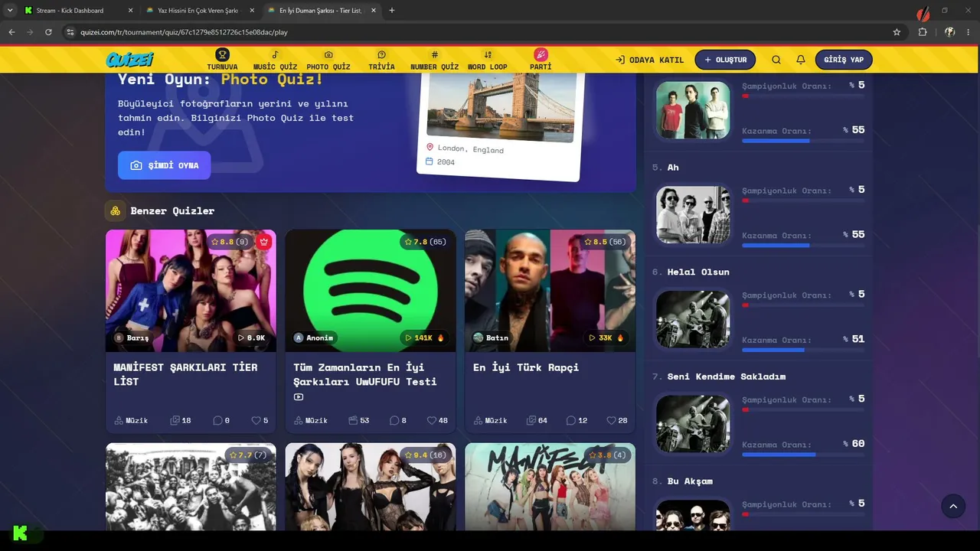Screen dimensions: 980x551
Task: Click the 8.8 star rating badge
Action: [x=230, y=242]
